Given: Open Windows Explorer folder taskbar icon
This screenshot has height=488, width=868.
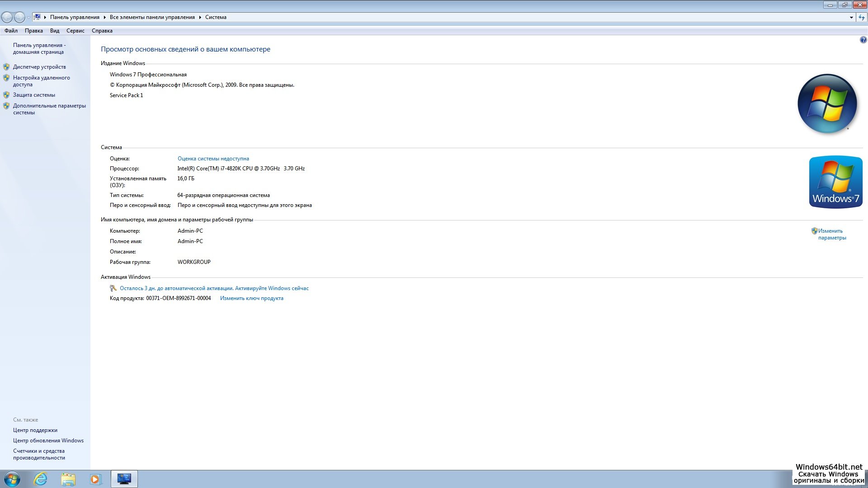Looking at the screenshot, I should [68, 479].
